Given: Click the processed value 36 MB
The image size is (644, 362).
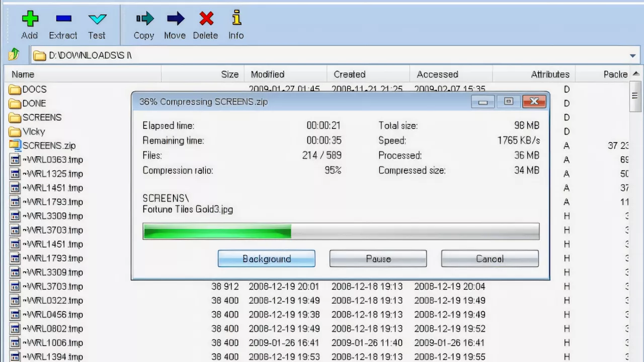Looking at the screenshot, I should [x=526, y=155].
